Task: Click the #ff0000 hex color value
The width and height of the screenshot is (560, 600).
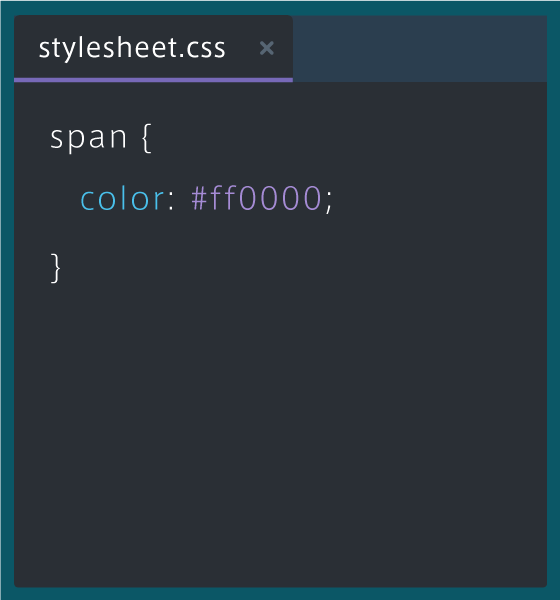Action: [x=256, y=198]
